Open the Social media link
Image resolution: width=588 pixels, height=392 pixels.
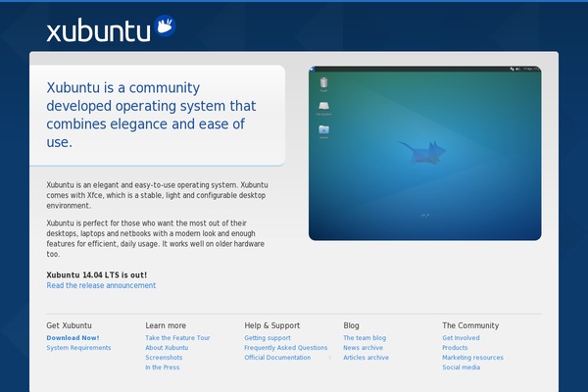coord(462,367)
